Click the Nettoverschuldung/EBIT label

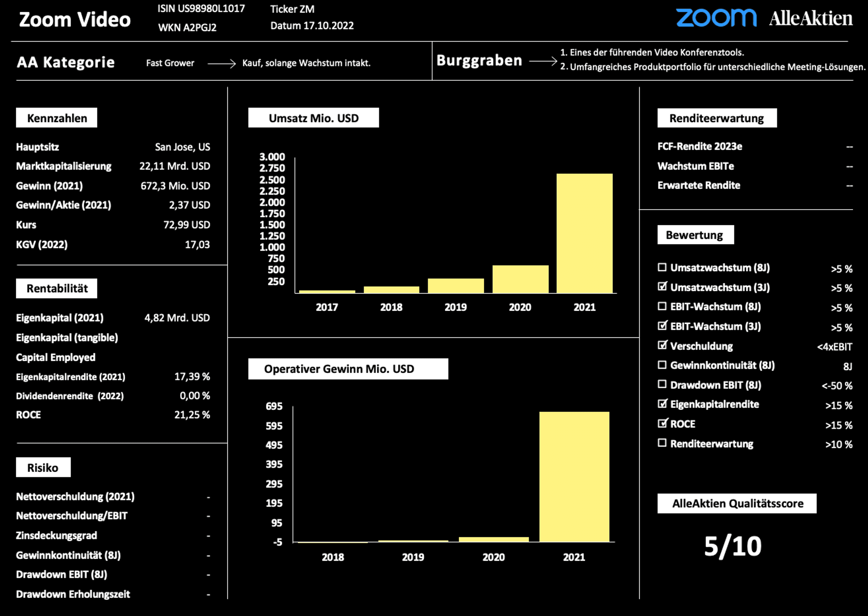pyautogui.click(x=72, y=516)
